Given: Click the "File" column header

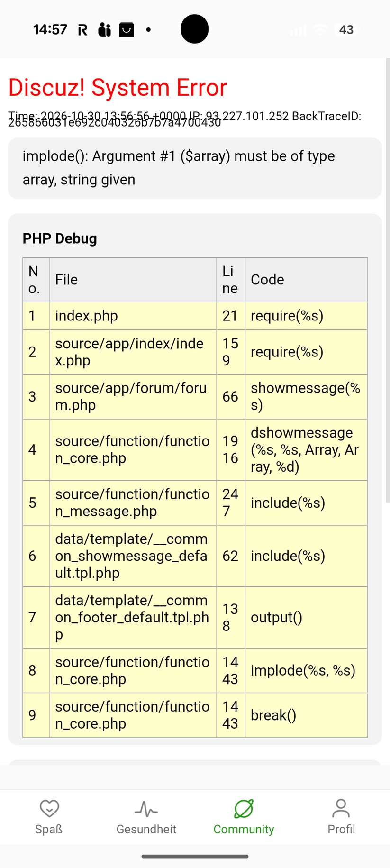Looking at the screenshot, I should 133,280.
